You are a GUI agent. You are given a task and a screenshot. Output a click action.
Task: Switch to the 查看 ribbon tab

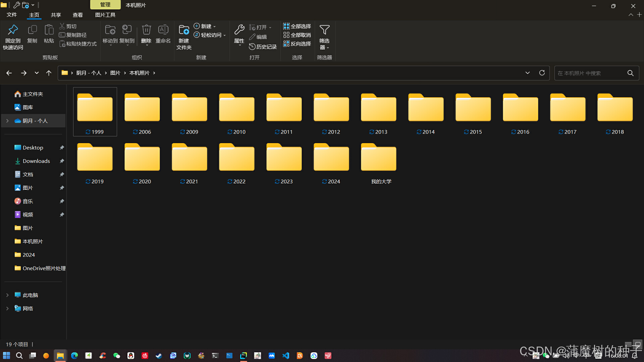click(77, 15)
